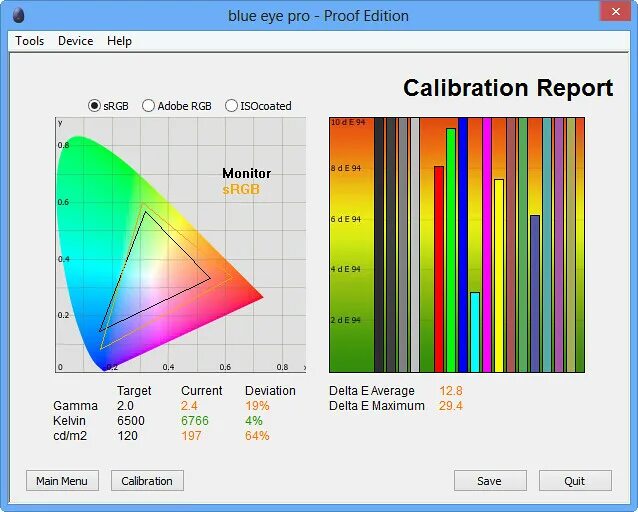Click the short yellow delta E bar
The width and height of the screenshot is (638, 512).
(499, 275)
